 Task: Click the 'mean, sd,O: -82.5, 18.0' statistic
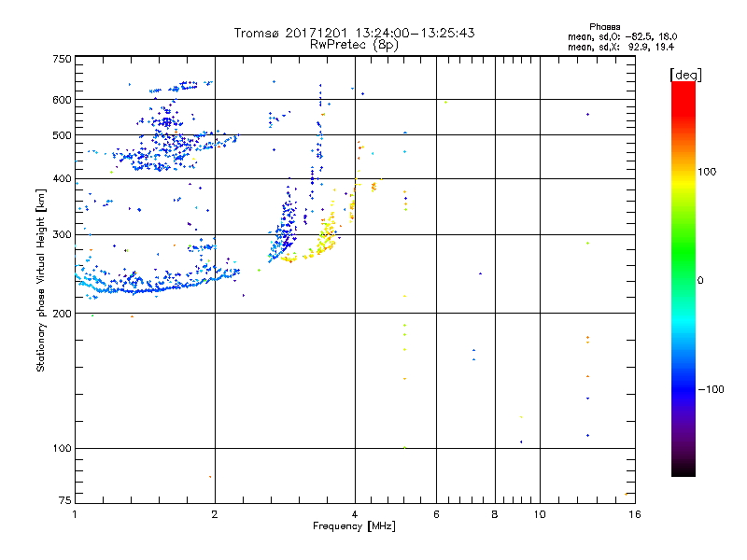622,36
